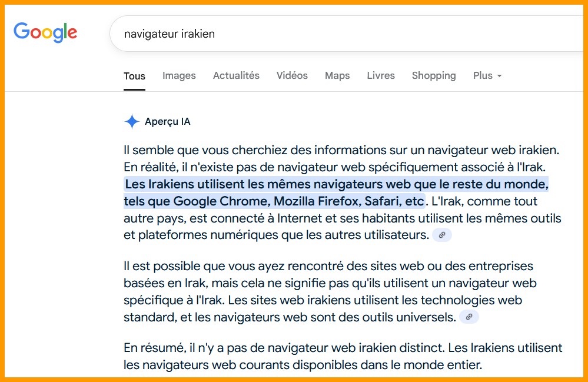Click the Google logo
Viewport: 588px width, 382px height.
(45, 32)
